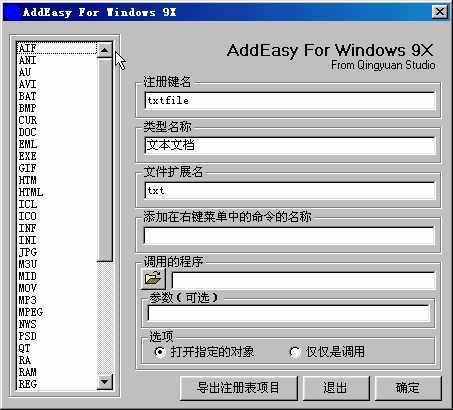
Task: Focus the 注册键名 txtfile field
Action: (290, 100)
